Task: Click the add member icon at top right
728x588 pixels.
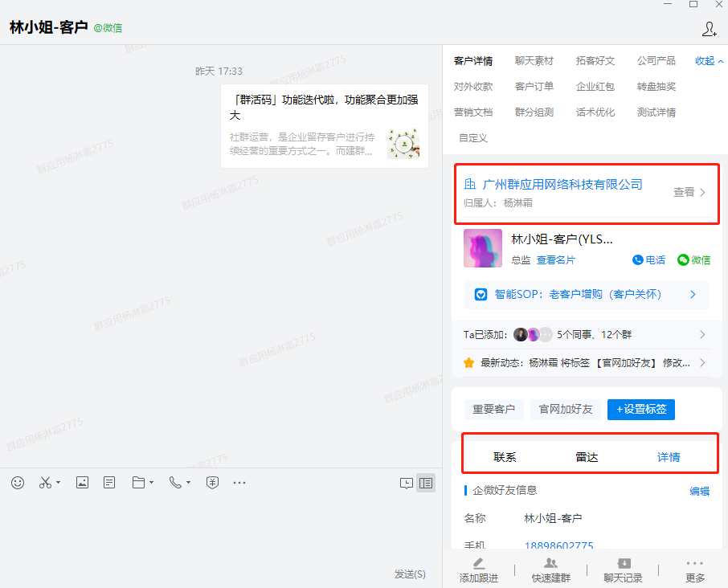Action: coord(709,29)
